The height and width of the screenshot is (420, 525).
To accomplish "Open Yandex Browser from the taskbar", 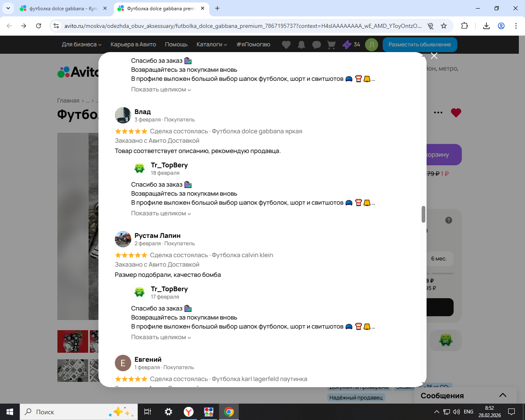I will 189,412.
